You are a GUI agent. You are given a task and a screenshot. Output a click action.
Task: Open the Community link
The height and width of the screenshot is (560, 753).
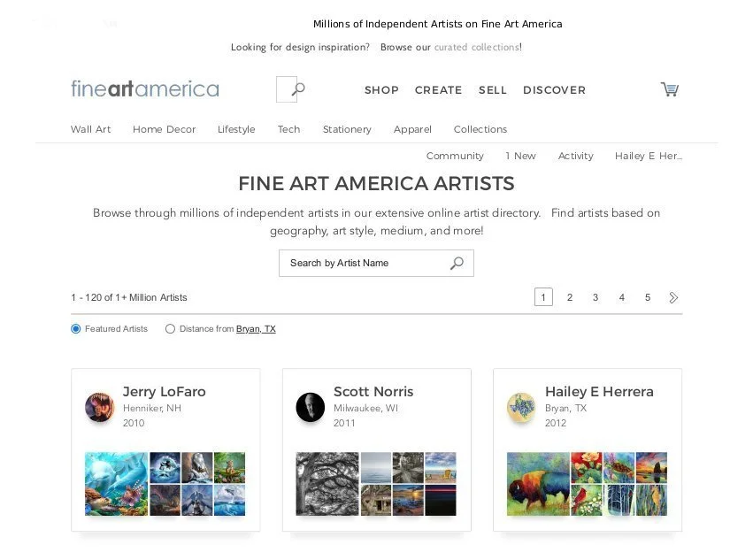tap(455, 156)
